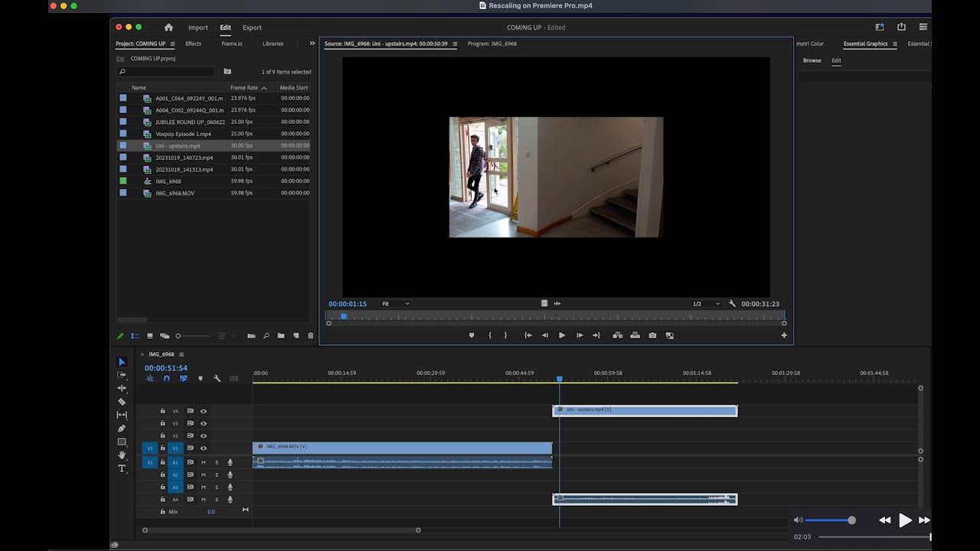Open the Effects panel tab

(193, 44)
